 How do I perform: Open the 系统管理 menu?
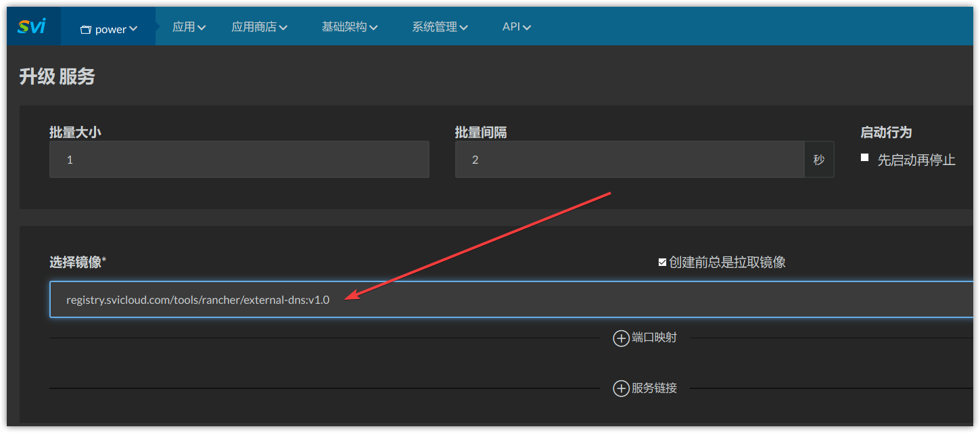(440, 26)
